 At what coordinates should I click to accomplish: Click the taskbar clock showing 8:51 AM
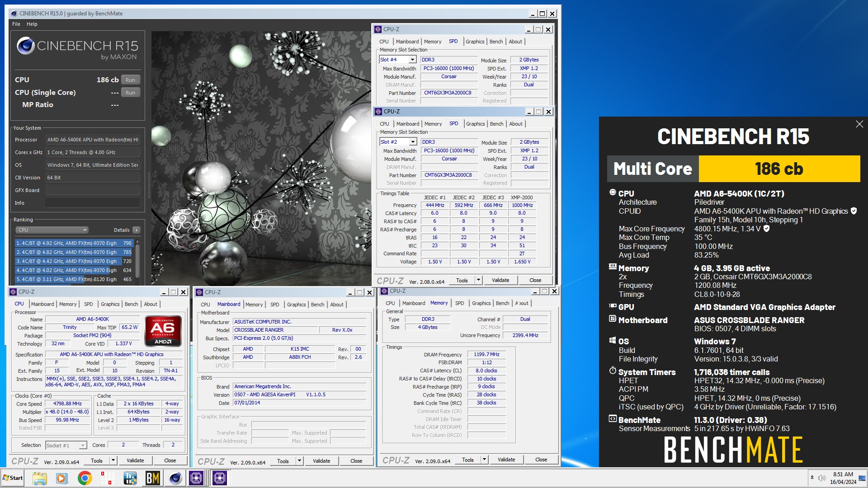point(843,478)
